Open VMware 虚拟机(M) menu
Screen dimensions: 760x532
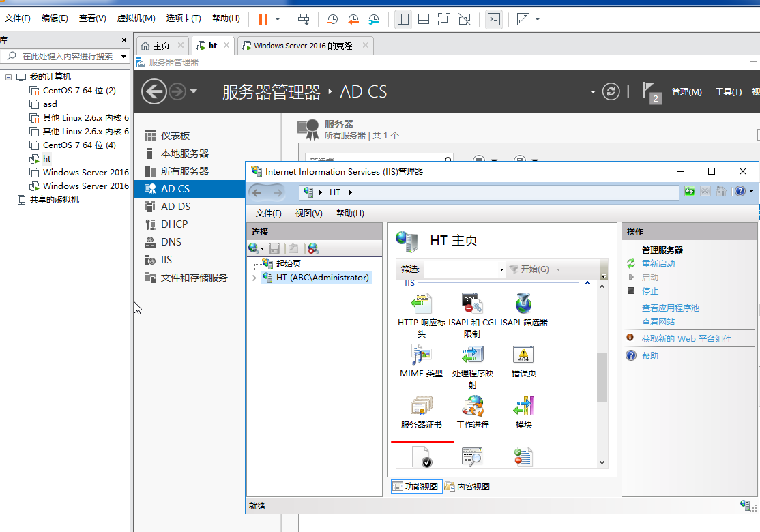pos(136,18)
